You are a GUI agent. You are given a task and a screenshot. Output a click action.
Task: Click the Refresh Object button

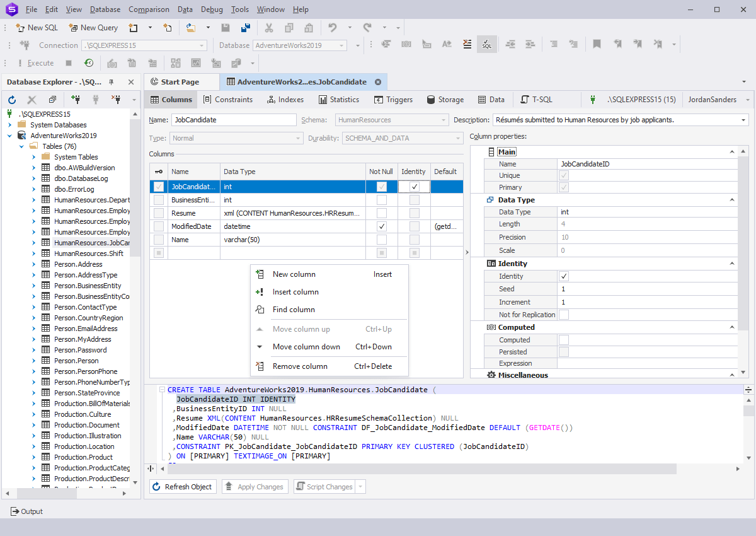tap(183, 487)
